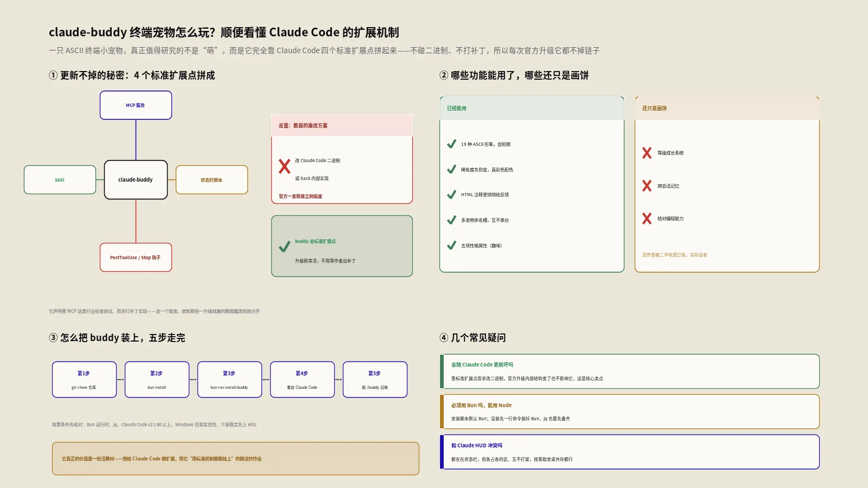This screenshot has width=868, height=488.
Task: Open the '必须用 Bun 吗，能用 Node' FAQ card
Action: coord(629,412)
